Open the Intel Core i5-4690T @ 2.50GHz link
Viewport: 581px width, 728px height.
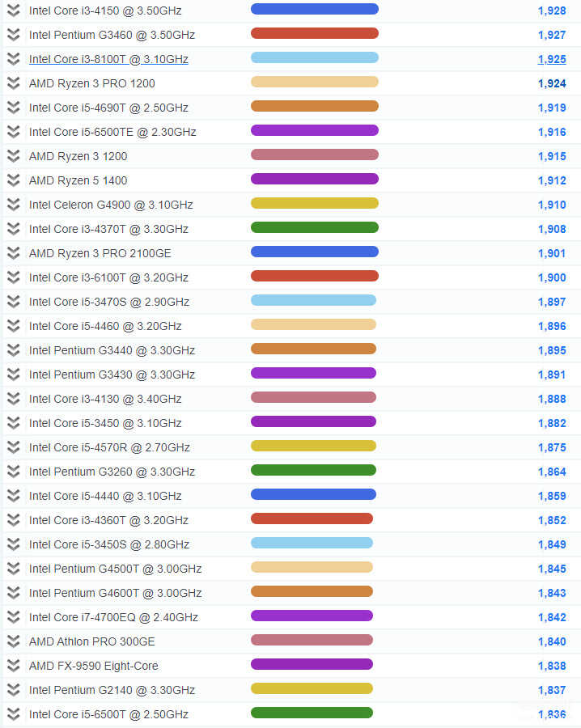[x=108, y=108]
